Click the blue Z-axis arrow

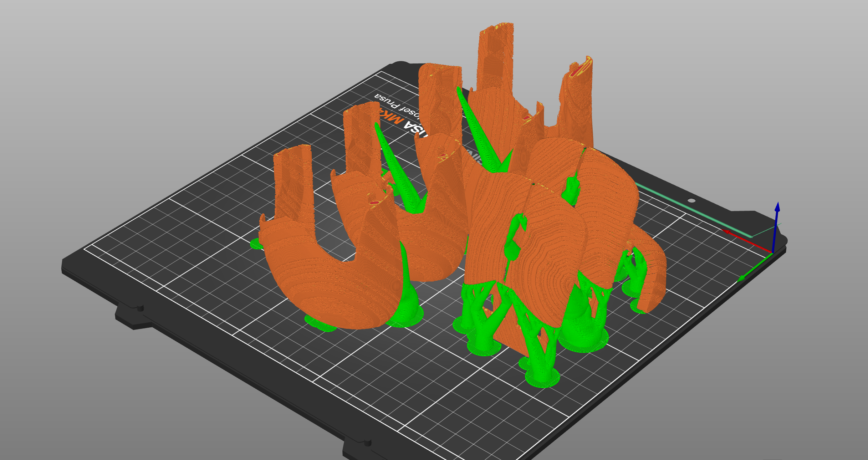775,227
